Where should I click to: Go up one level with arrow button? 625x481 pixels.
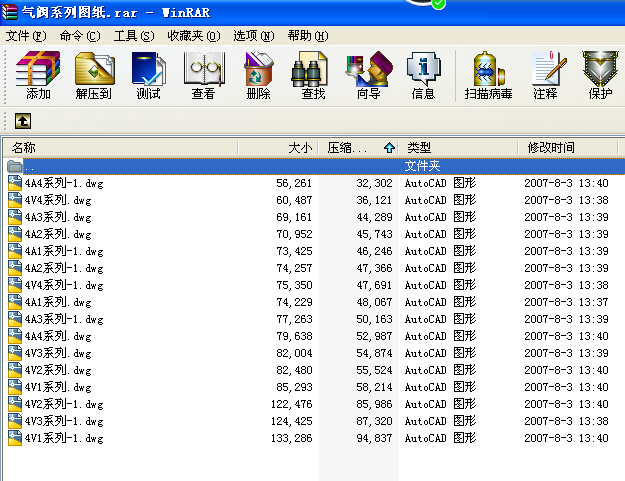coord(23,121)
